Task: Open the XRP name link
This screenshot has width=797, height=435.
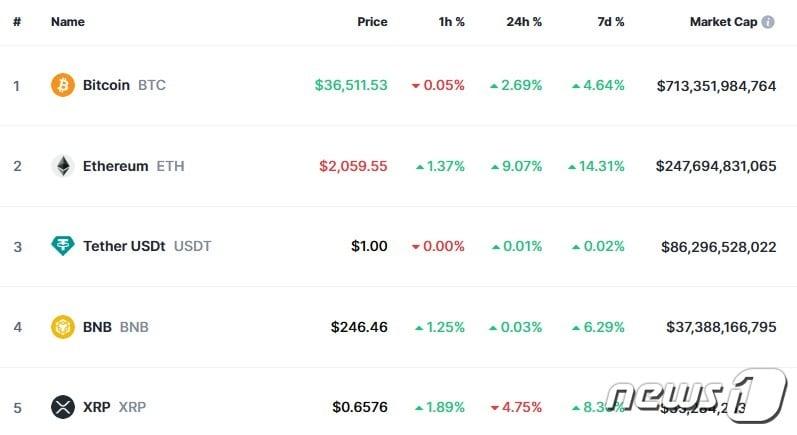Action: pos(96,407)
